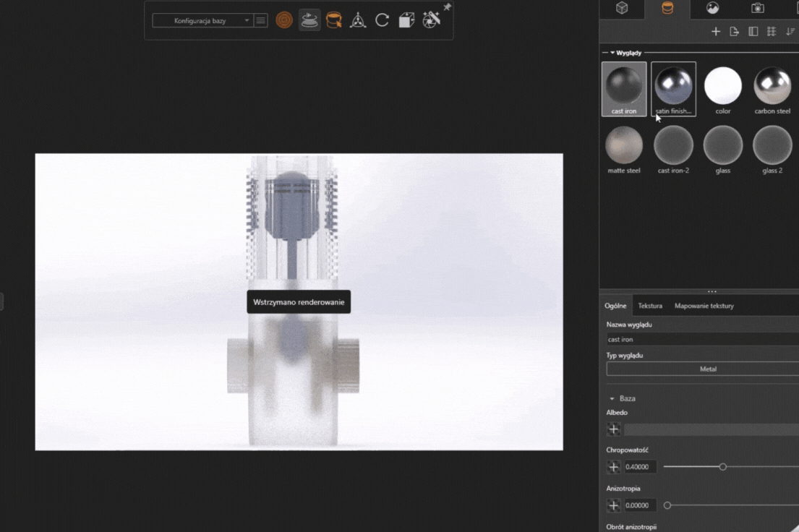Click the circular refresh arrow icon
799x532 pixels.
(x=383, y=20)
